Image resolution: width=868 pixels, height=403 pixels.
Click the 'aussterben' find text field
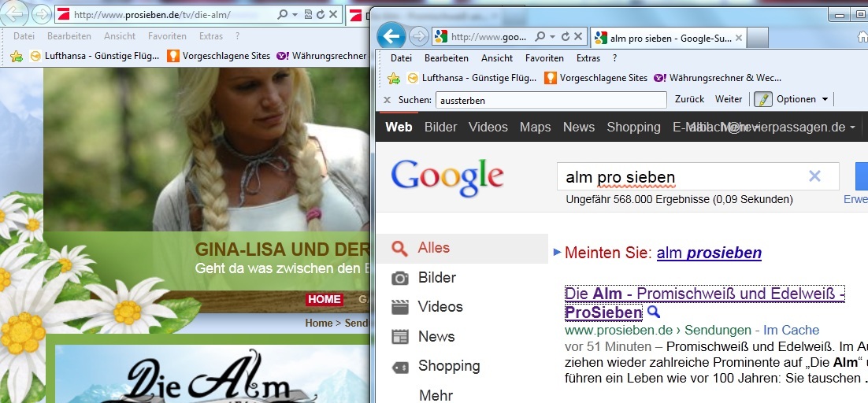[550, 100]
